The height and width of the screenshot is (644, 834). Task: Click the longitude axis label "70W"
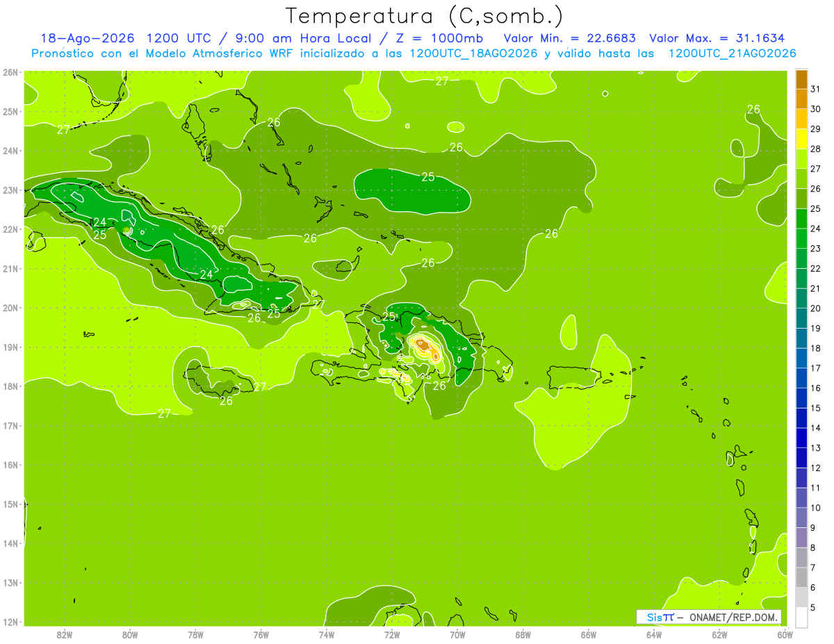point(457,634)
